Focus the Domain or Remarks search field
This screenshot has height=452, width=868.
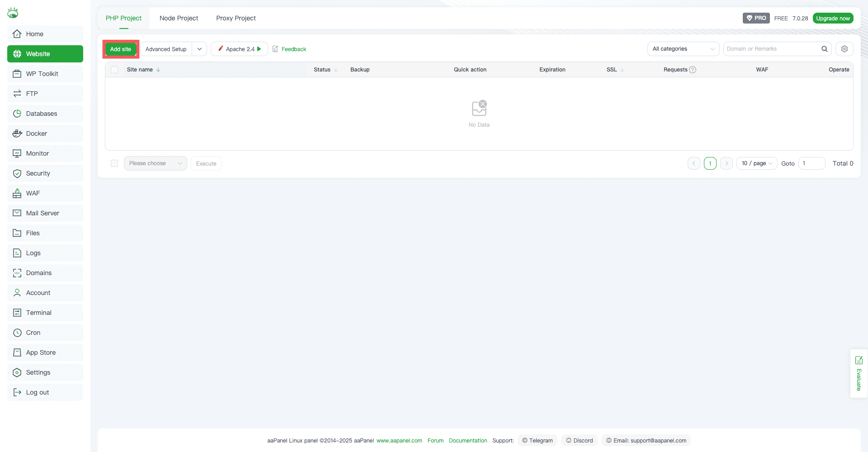point(771,49)
